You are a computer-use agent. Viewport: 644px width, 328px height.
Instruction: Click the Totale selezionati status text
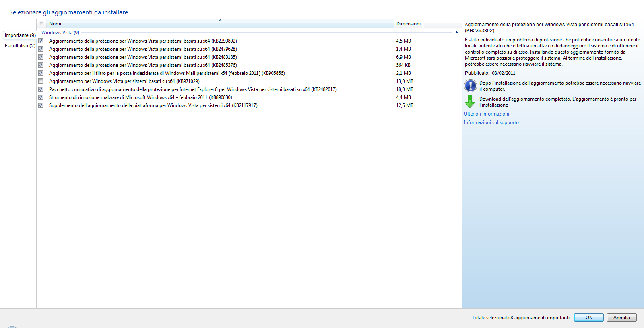point(520,318)
